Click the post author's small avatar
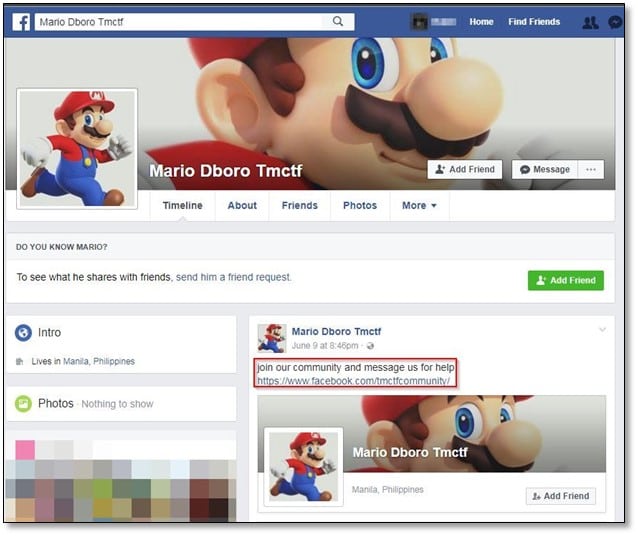Screen dimensions: 638x536 click(x=271, y=338)
